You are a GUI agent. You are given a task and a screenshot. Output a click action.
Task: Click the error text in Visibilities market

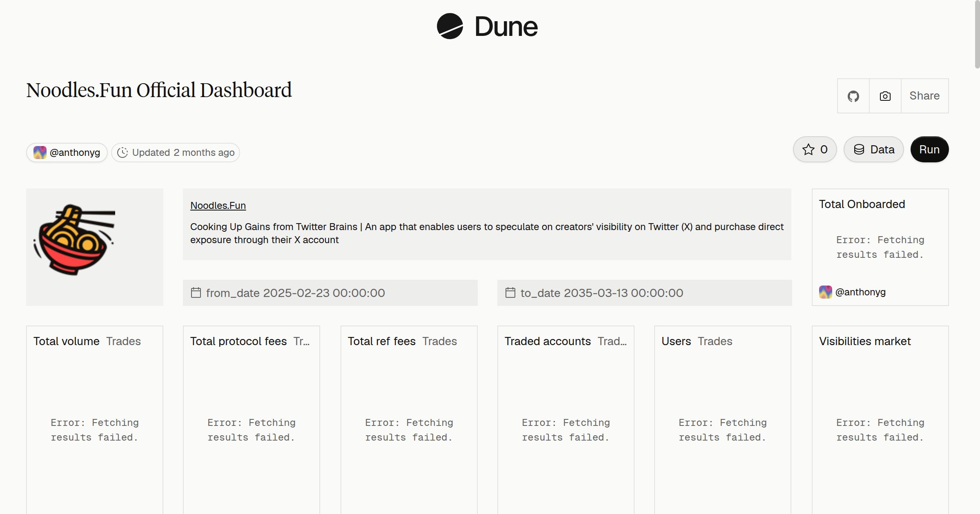pos(880,430)
